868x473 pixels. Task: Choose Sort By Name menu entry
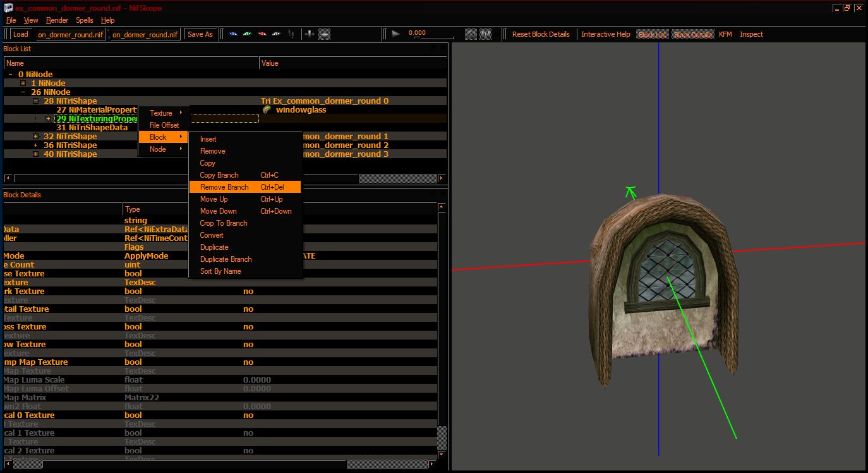pyautogui.click(x=245, y=271)
